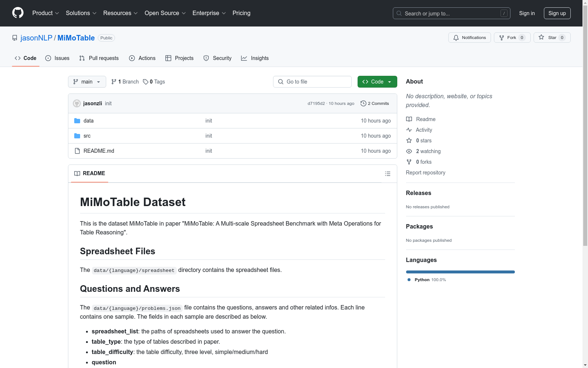Switch to the Insights tab
588x368 pixels.
coord(255,58)
